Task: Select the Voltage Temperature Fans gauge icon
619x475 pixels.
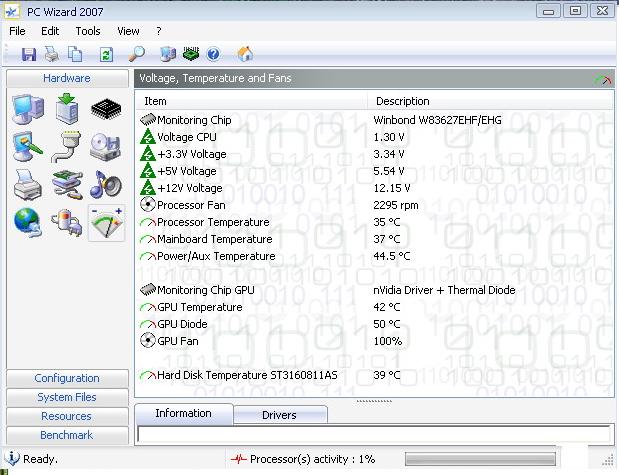Action: pyautogui.click(x=107, y=223)
